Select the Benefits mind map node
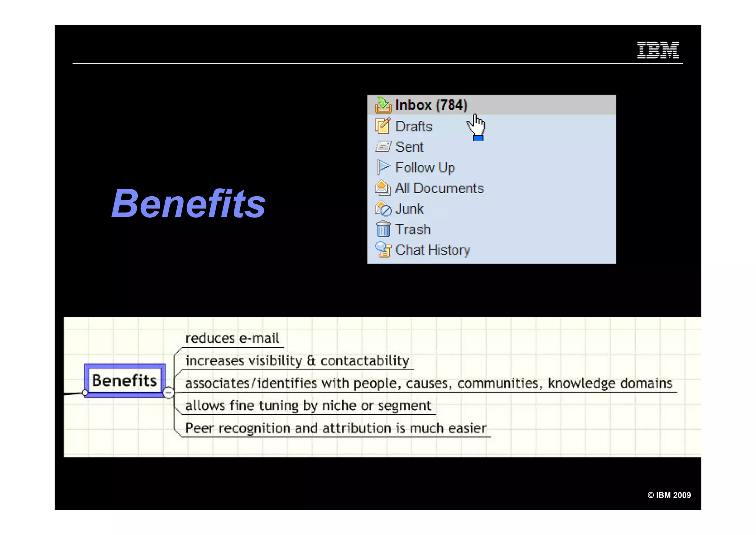756x535 pixels. point(125,381)
